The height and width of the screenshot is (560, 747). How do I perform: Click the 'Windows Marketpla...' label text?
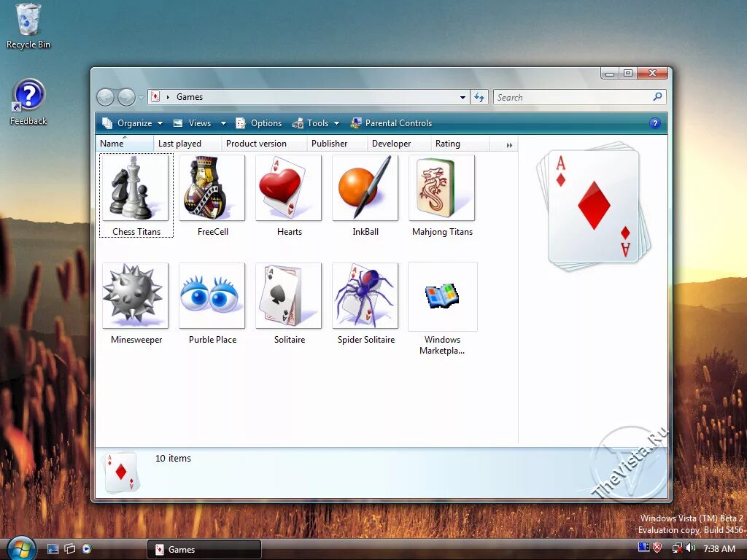442,345
